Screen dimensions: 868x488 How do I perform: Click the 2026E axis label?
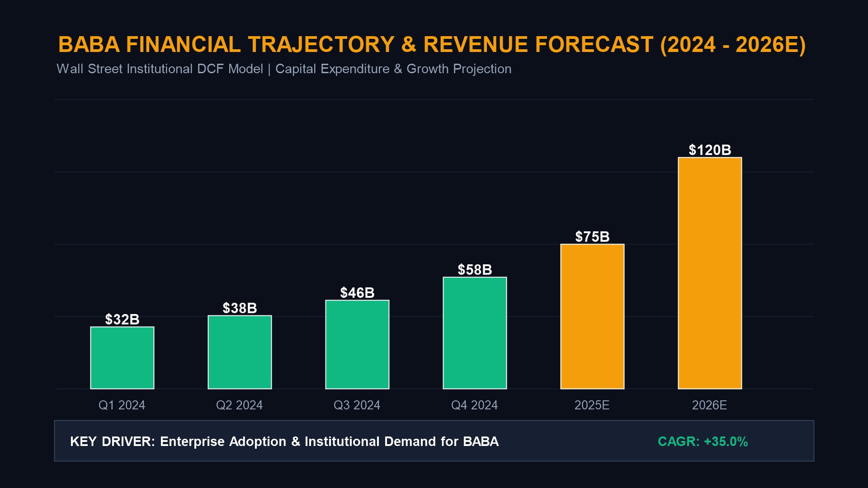tap(710, 405)
